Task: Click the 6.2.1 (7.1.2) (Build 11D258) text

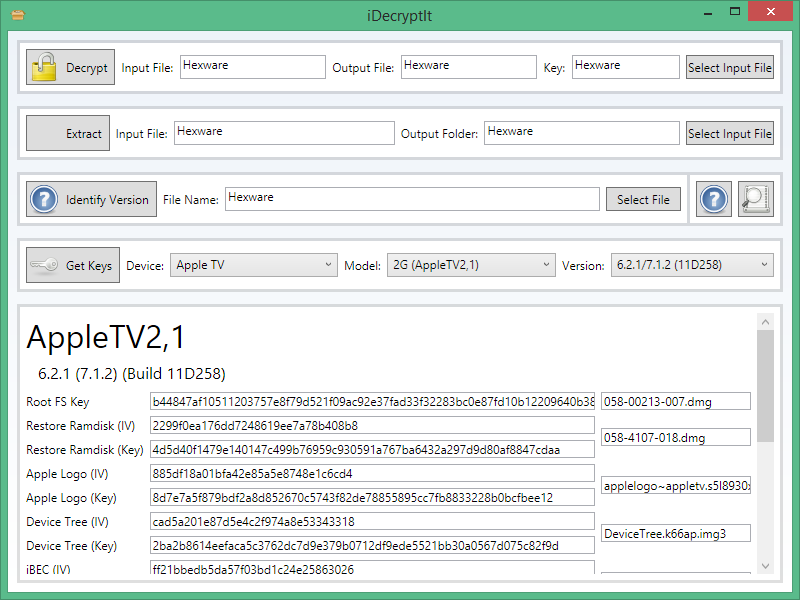Action: (x=132, y=373)
